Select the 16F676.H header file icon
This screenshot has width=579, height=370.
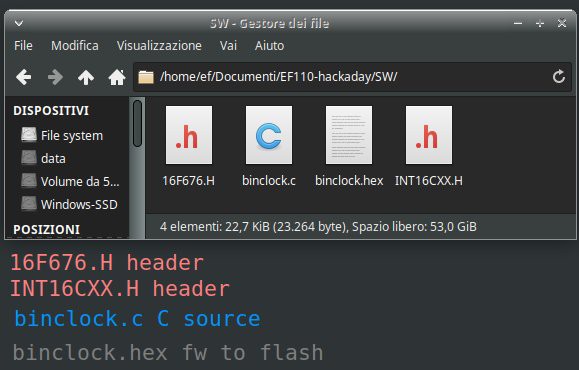pyautogui.click(x=189, y=135)
